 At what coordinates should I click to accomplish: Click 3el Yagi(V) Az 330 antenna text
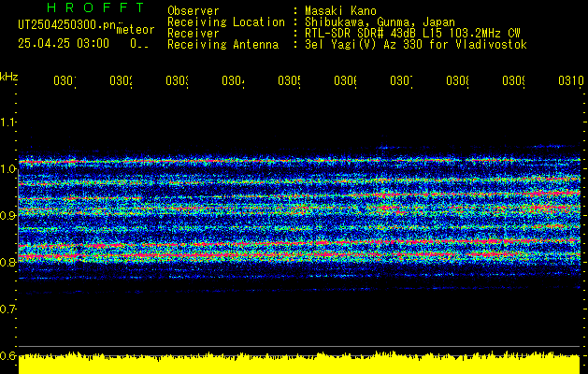point(416,45)
